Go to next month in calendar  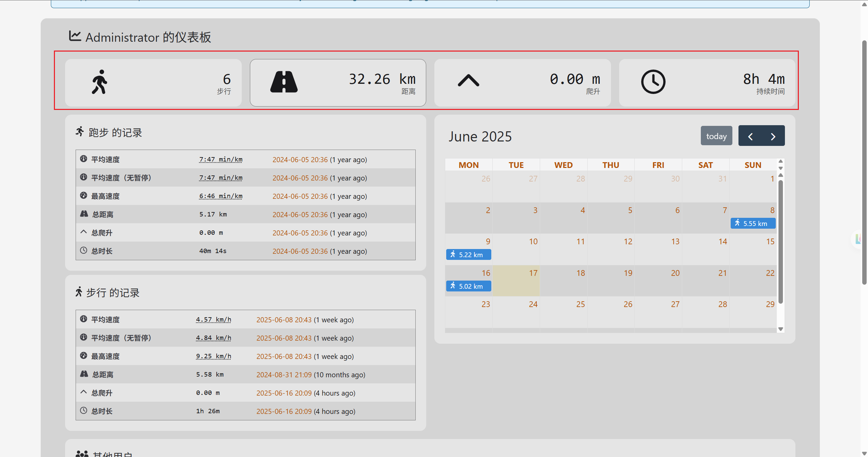point(773,136)
